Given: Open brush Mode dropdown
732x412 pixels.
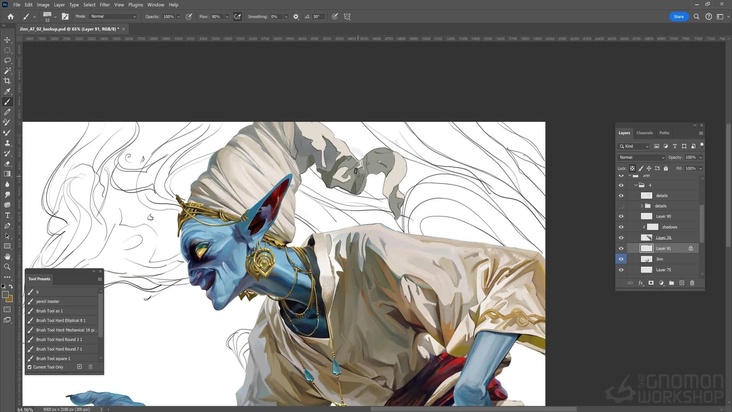Looking at the screenshot, I should coord(113,16).
